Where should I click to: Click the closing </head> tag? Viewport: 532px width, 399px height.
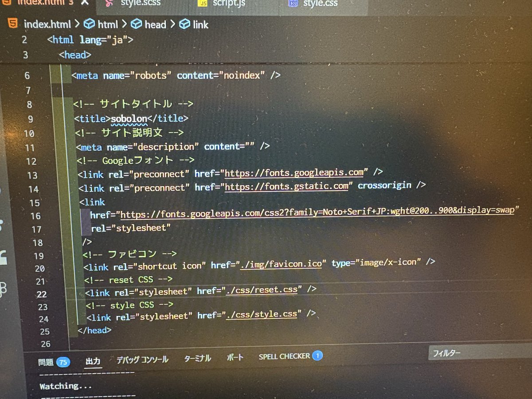click(x=94, y=330)
